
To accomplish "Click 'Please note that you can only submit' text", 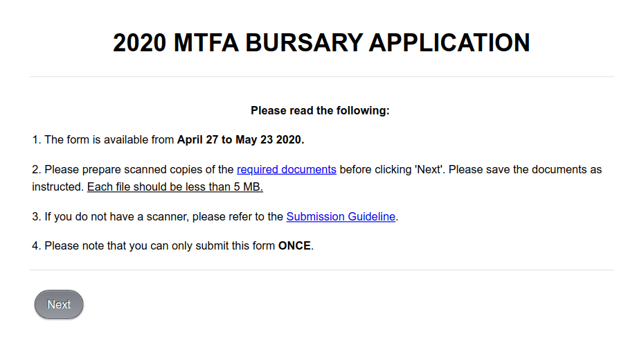I will pos(132,246).
